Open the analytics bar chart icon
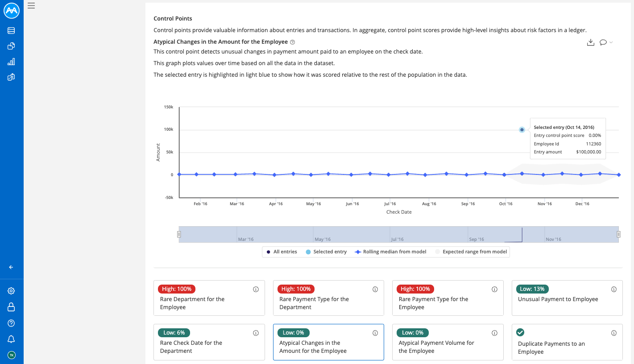634x364 pixels. (11, 61)
